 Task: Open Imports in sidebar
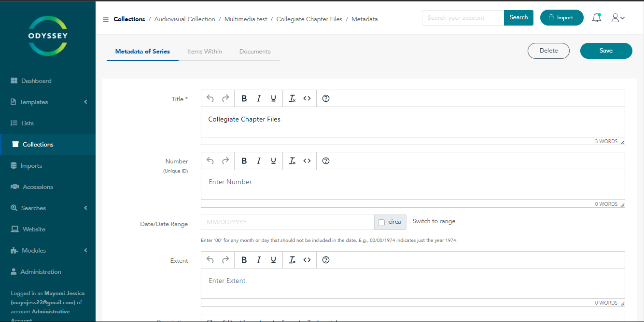(x=48, y=166)
